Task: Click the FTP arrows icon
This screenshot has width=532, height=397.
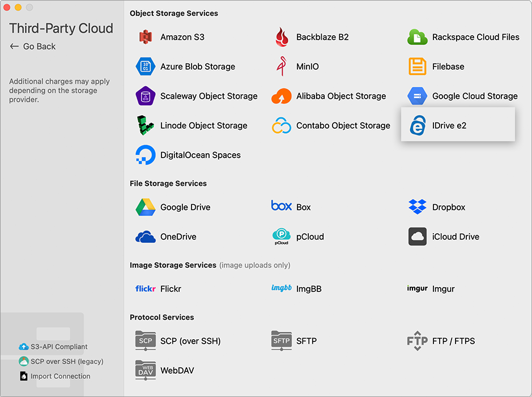Action: coord(418,341)
